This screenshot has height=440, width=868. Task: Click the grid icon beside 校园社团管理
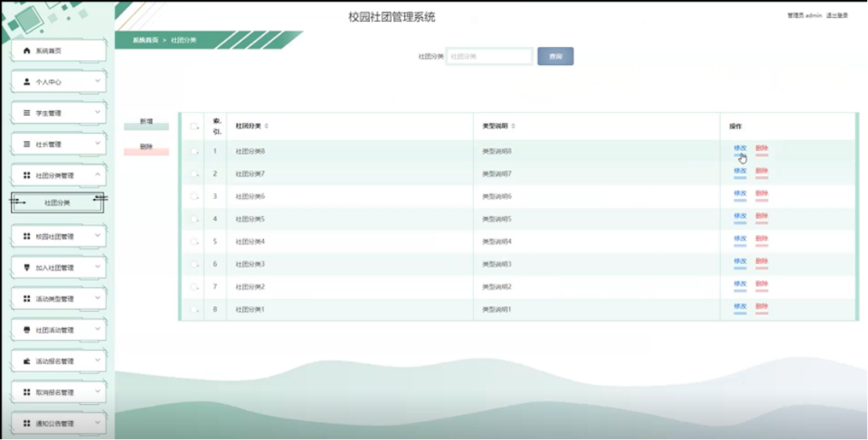tap(27, 236)
